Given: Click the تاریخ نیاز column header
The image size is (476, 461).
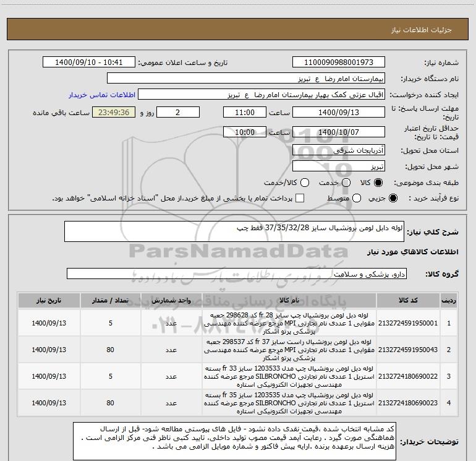Looking at the screenshot, I should (x=49, y=301).
